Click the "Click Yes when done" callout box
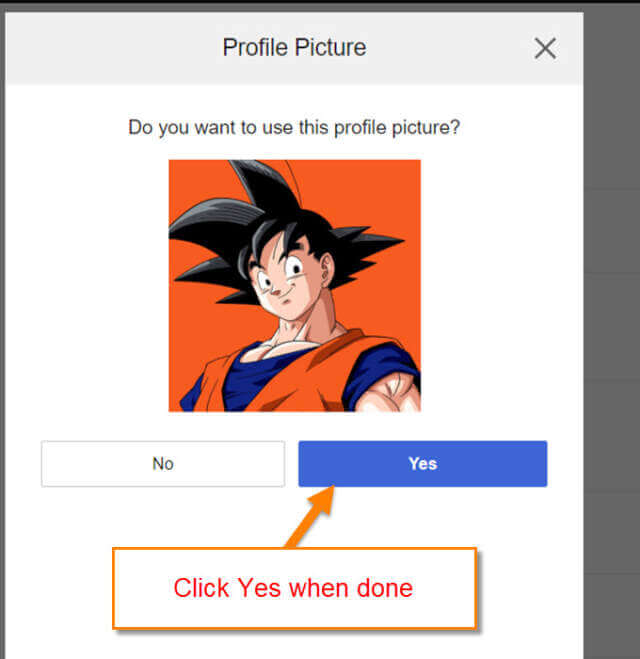 tap(294, 588)
